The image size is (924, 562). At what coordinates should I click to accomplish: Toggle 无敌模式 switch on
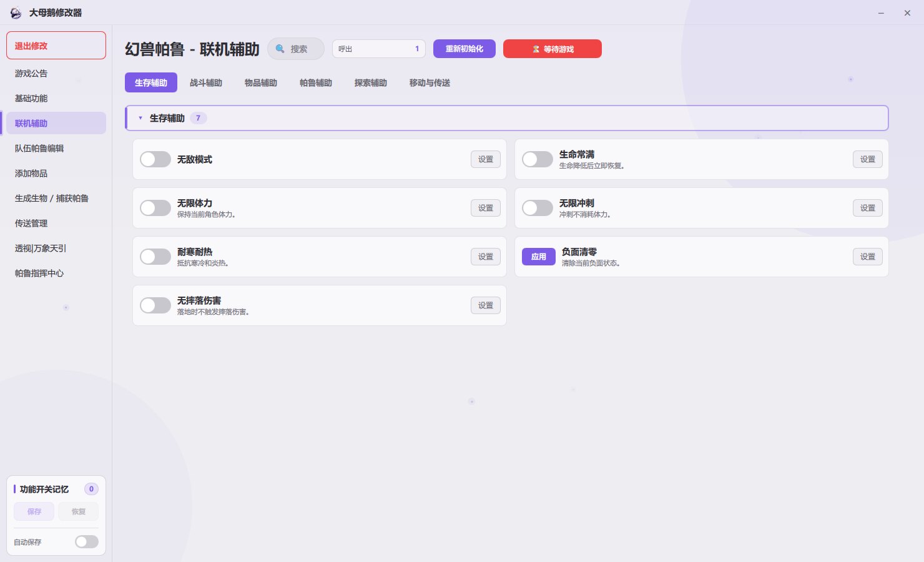[155, 159]
